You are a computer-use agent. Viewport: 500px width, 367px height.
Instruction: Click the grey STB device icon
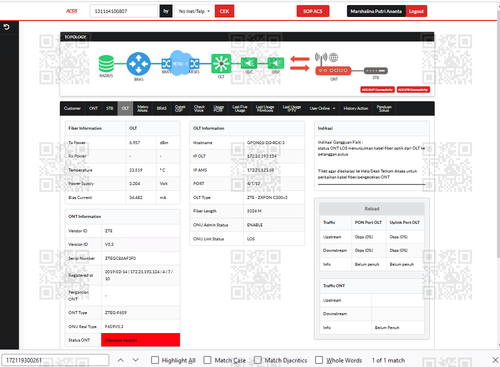pos(376,71)
